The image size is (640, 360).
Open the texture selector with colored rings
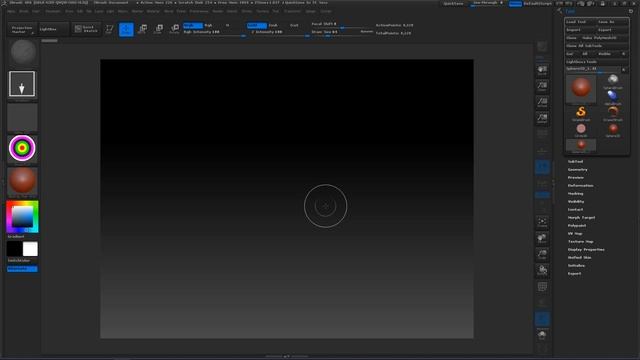point(22,148)
